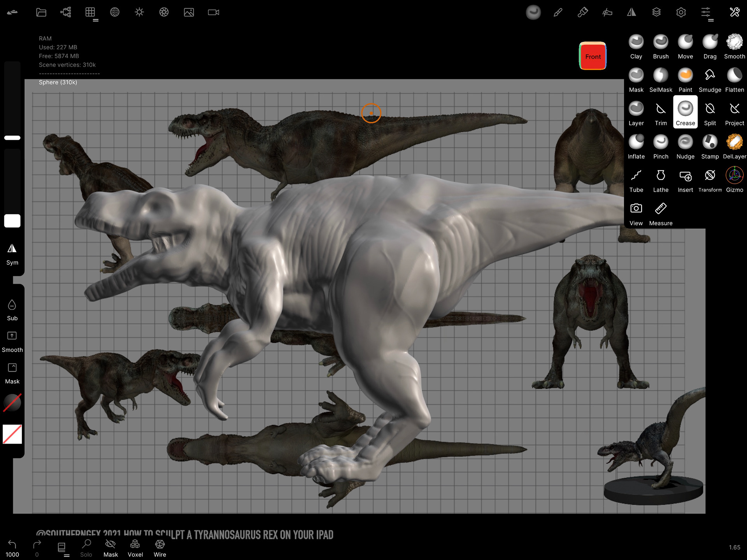Select the Crease tool

coord(685,112)
